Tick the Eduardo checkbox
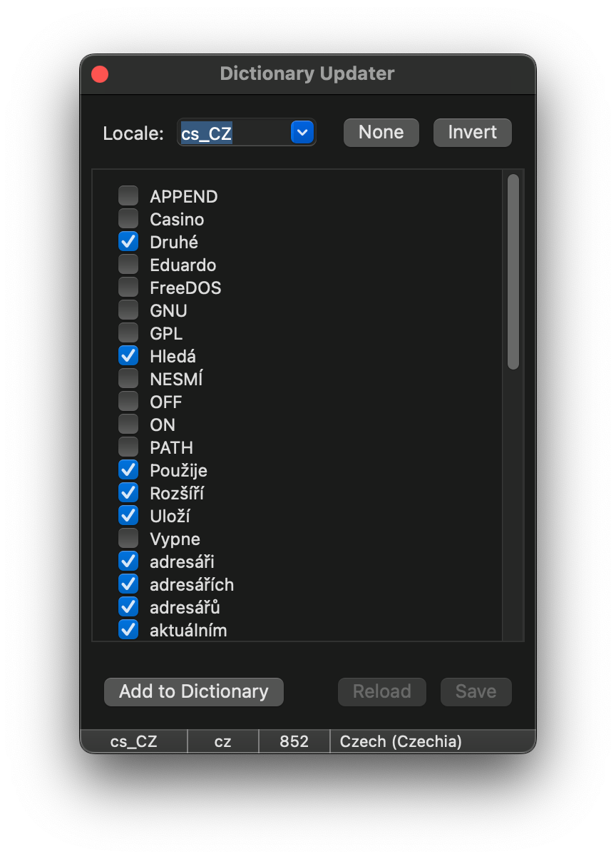The height and width of the screenshot is (859, 616). point(128,265)
